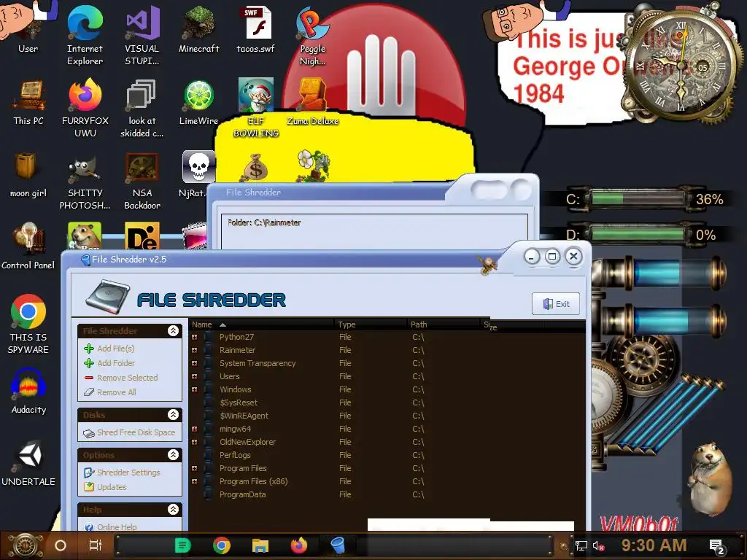Click Updates in Options section
This screenshot has height=560, width=747.
[105, 487]
